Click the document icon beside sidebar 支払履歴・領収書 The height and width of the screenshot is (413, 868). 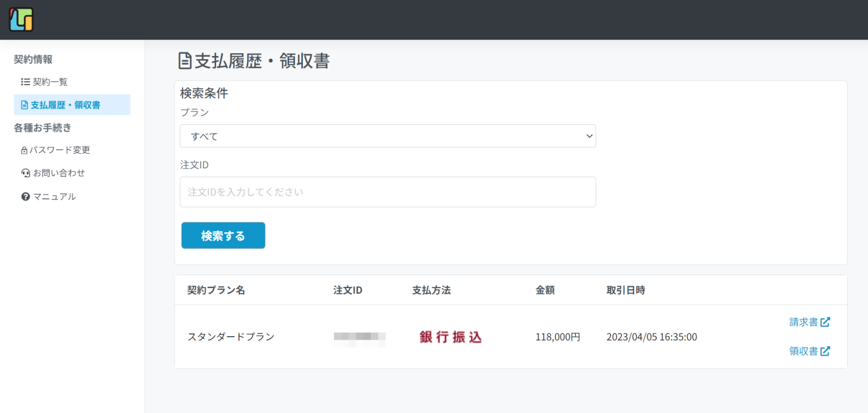pos(24,105)
